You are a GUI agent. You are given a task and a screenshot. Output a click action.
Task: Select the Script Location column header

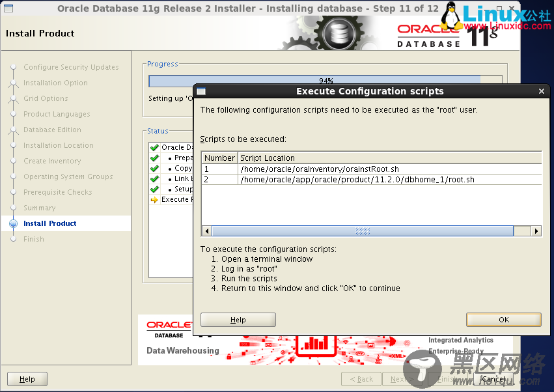coord(390,158)
